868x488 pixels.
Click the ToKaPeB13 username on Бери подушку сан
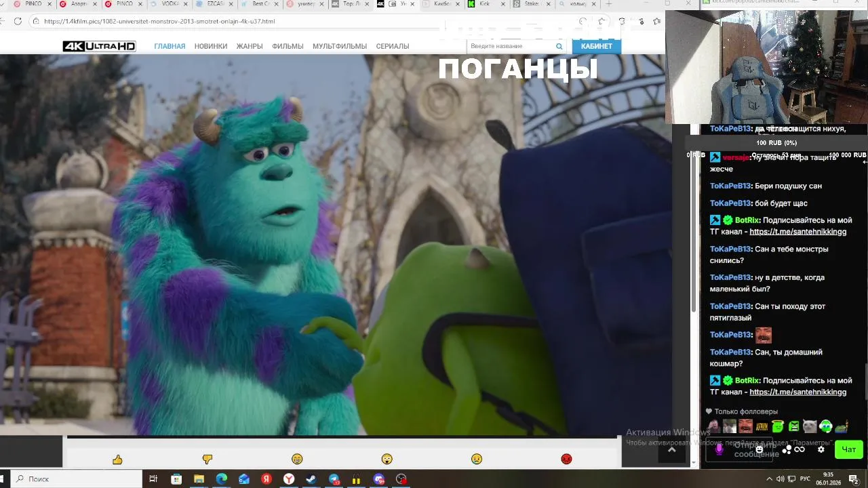pos(730,186)
